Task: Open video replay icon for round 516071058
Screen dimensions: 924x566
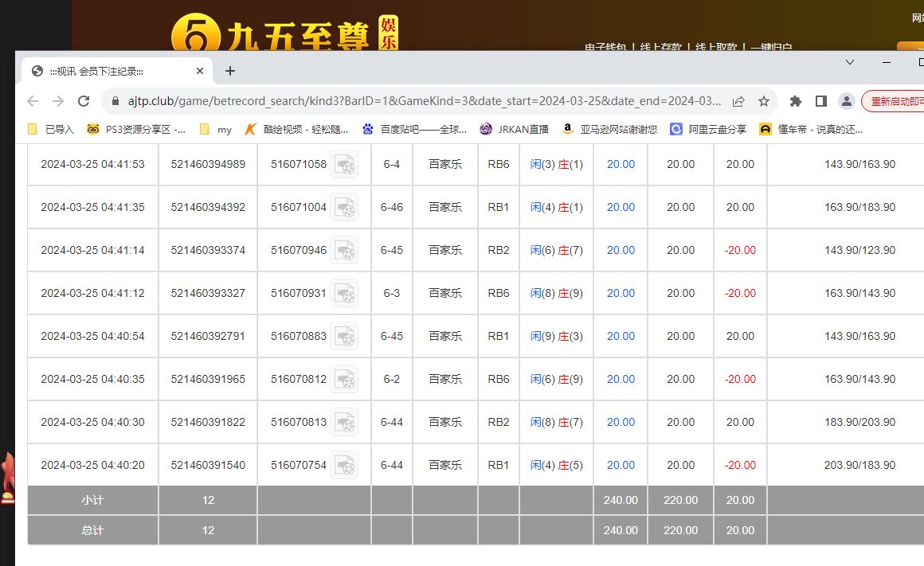Action: [x=344, y=164]
